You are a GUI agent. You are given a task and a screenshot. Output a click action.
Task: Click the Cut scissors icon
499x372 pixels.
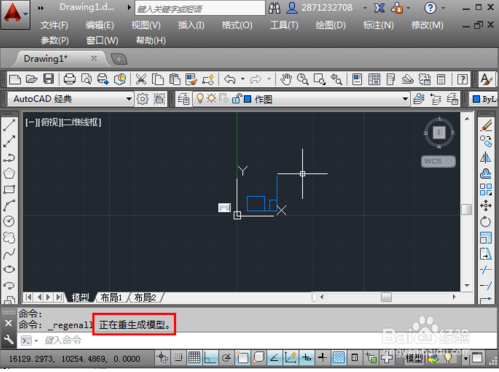(x=141, y=79)
